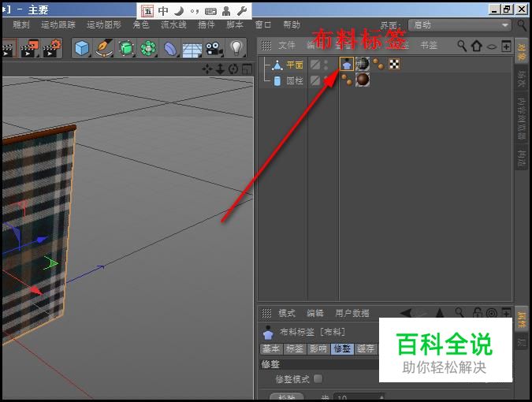The width and height of the screenshot is (532, 402).
Task: Open the 插件 menu
Action: 206,24
